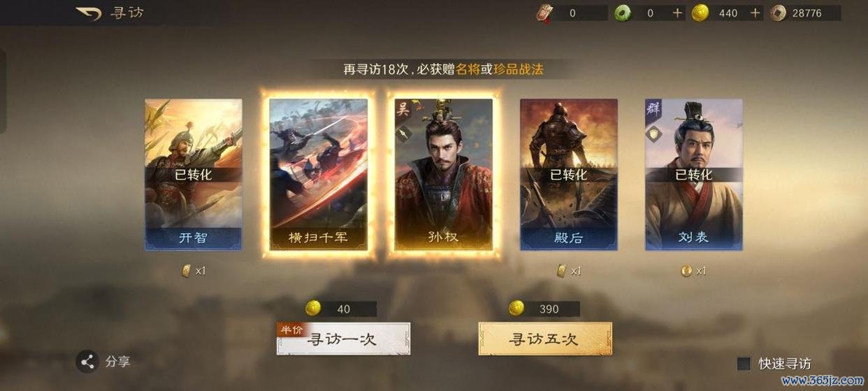Go back using the arrow icon beside 寻访
The width and height of the screenshot is (868, 391).
[88, 13]
